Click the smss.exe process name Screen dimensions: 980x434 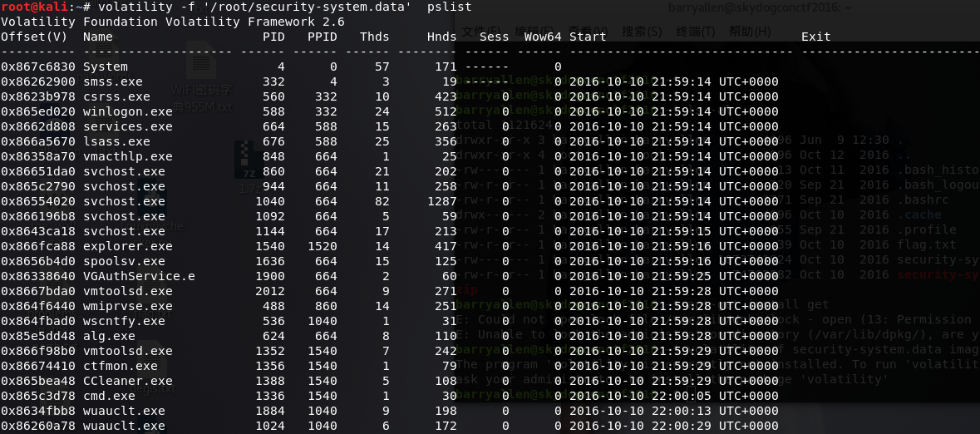pos(112,82)
